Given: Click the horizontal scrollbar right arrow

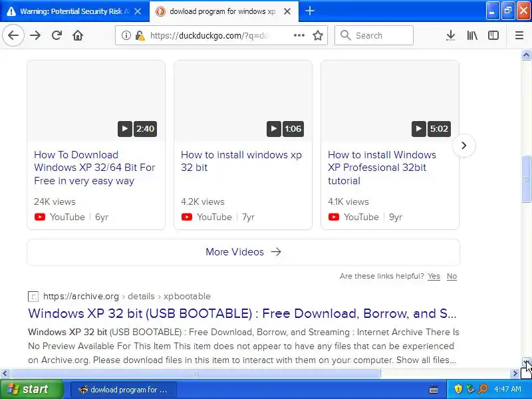Looking at the screenshot, I should 515,374.
